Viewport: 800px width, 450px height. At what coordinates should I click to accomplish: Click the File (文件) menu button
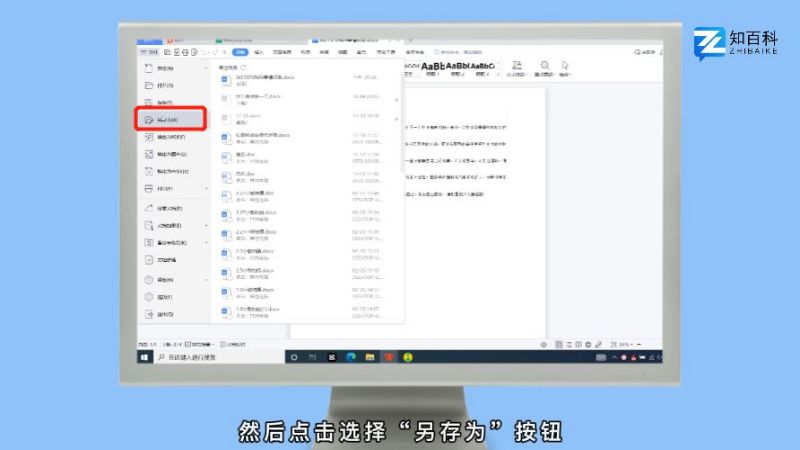coord(148,51)
